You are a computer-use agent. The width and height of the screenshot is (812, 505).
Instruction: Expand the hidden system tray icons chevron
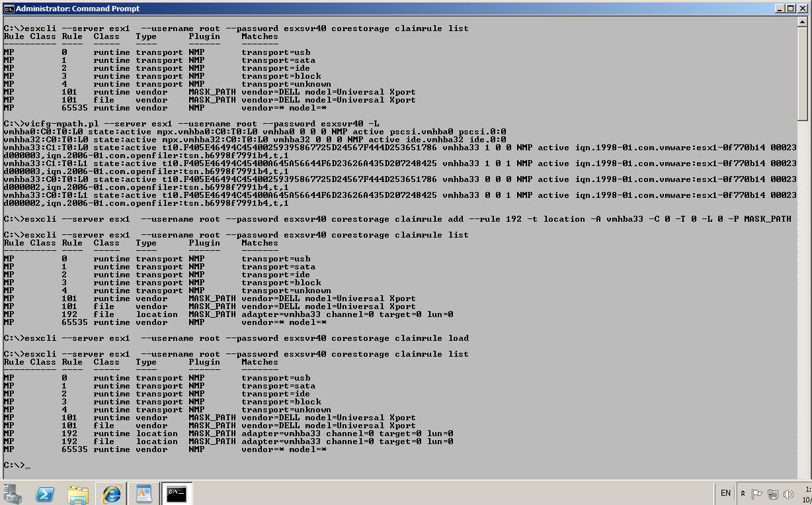(x=744, y=493)
